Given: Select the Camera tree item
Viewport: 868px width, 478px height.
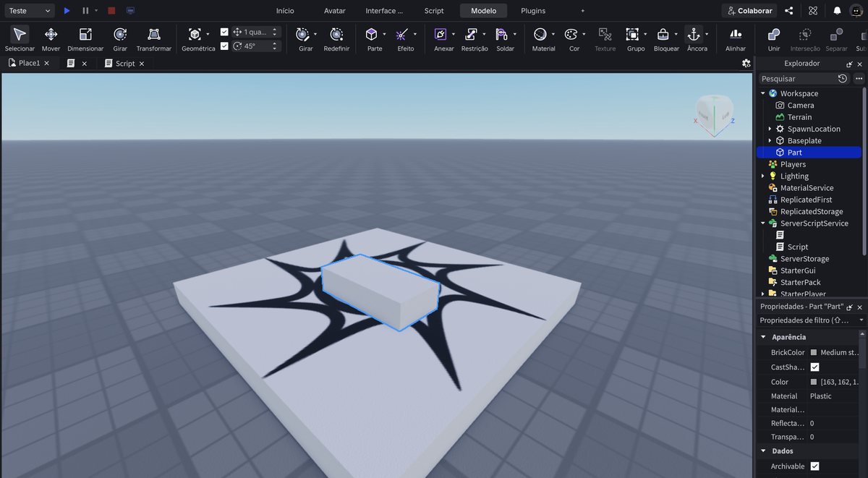Looking at the screenshot, I should pyautogui.click(x=800, y=105).
